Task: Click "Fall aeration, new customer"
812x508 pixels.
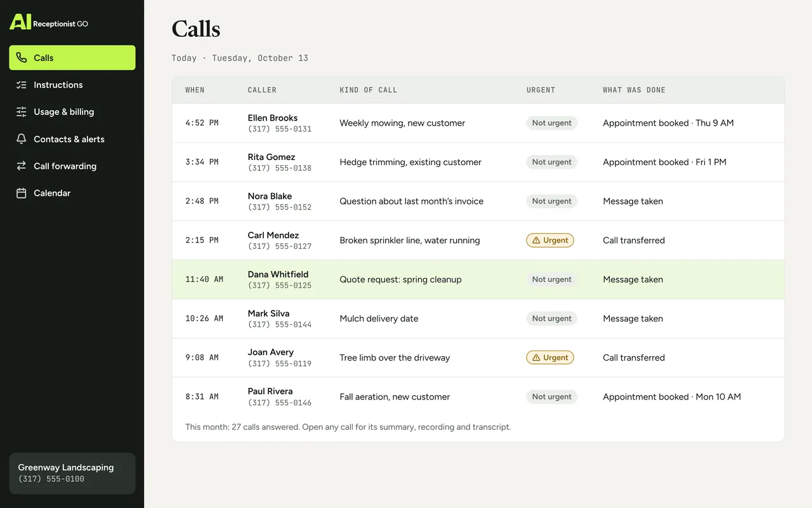Action: 395,397
